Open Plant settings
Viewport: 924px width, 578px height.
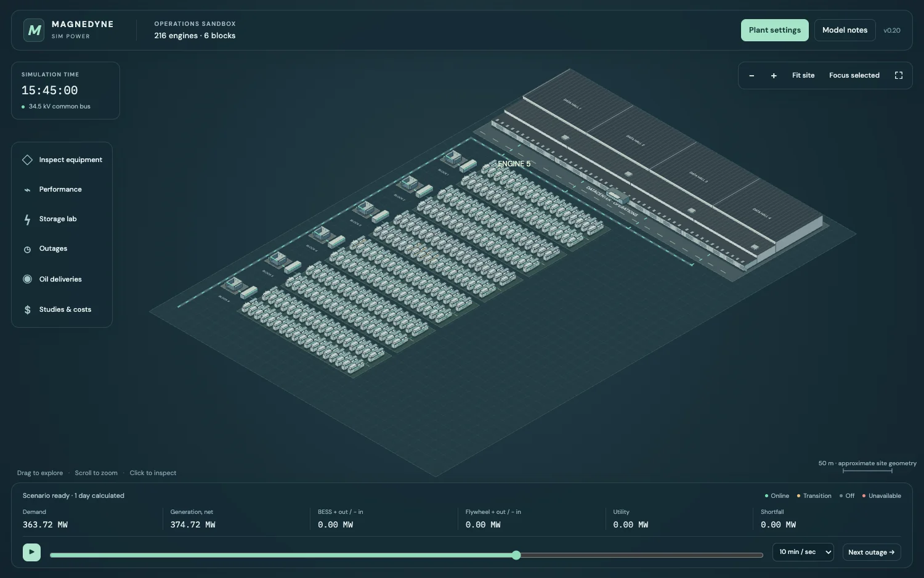(775, 30)
